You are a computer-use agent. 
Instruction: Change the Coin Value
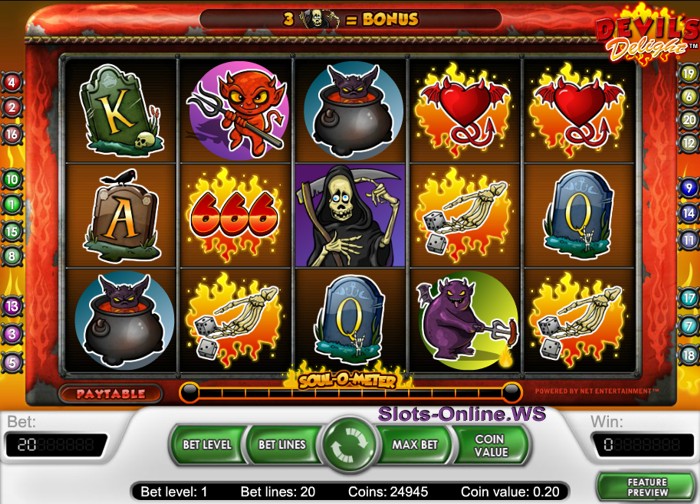(491, 445)
